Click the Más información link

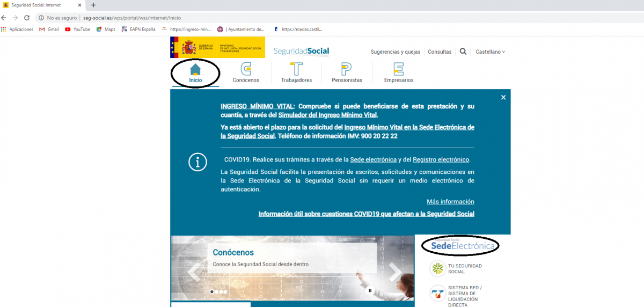450,202
